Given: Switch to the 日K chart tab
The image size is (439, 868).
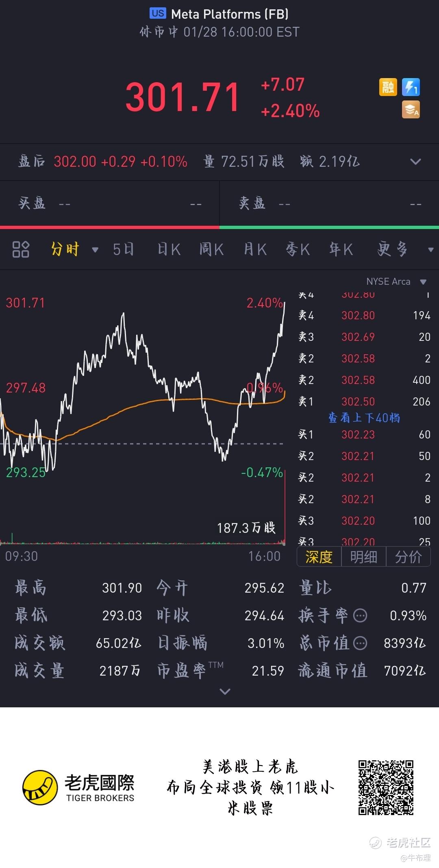Looking at the screenshot, I should [169, 249].
